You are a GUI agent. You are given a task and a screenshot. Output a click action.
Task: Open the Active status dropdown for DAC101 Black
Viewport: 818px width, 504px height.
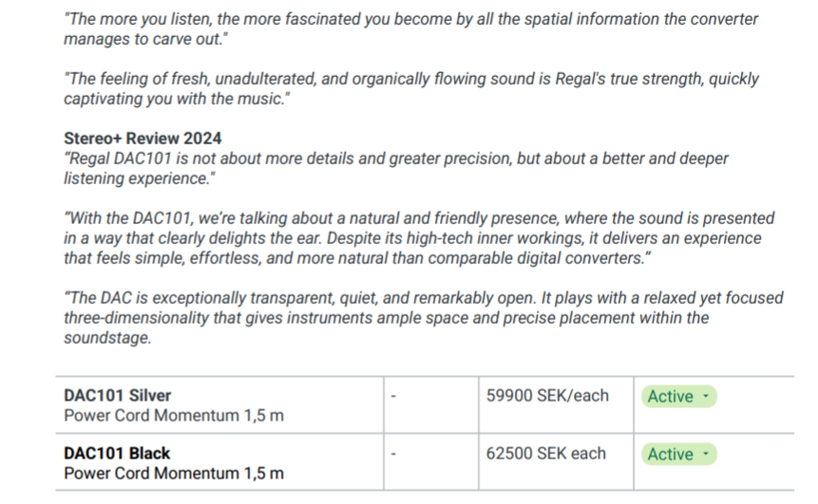pos(678,455)
